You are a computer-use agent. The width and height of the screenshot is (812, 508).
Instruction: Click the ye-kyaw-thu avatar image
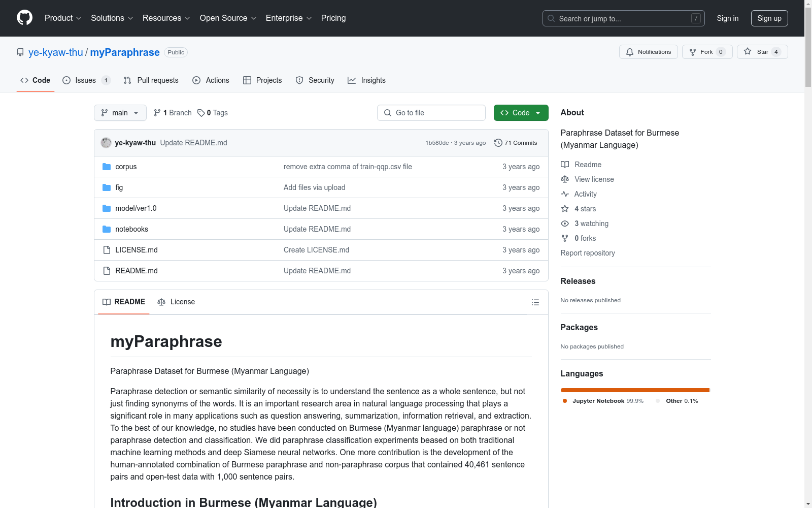point(106,143)
